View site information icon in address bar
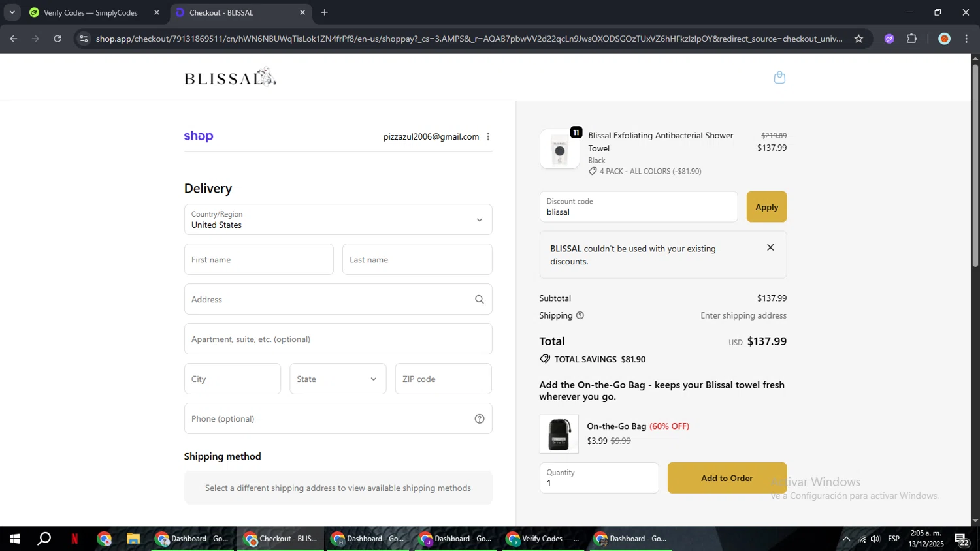This screenshot has width=980, height=551. pos(83,39)
